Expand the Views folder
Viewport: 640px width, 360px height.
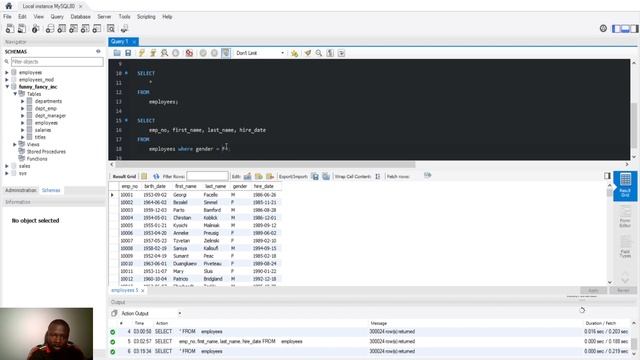[15, 144]
